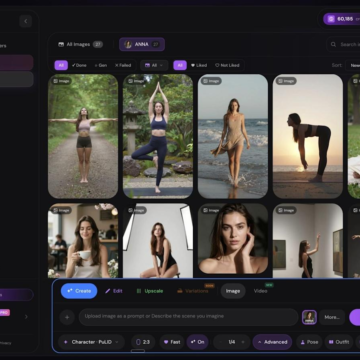Open the yoga tree pose thumbnail
Viewport: 360px width, 360px height.
coord(158,136)
